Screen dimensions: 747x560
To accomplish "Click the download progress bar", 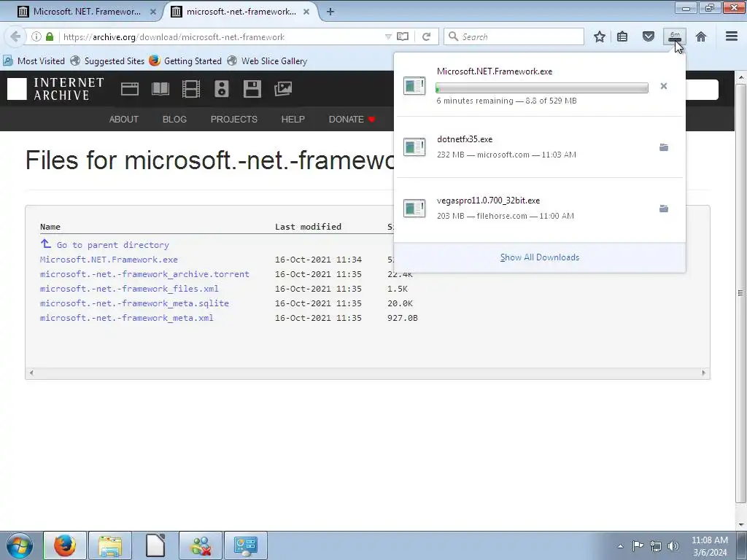I will [x=542, y=87].
